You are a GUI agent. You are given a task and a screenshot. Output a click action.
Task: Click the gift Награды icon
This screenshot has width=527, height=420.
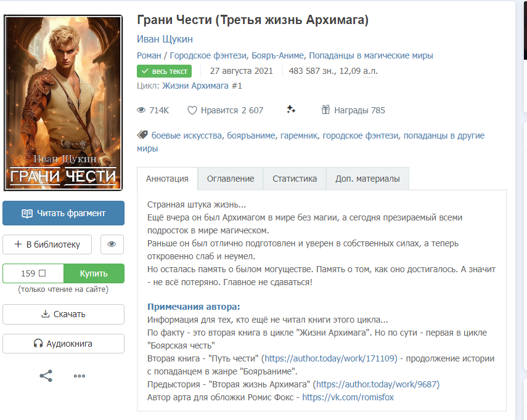pos(326,110)
